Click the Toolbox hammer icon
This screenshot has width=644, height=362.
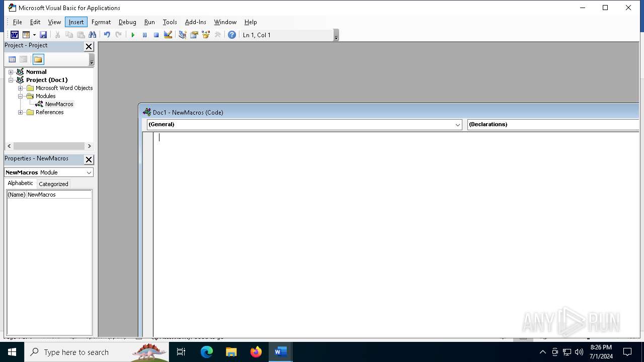click(x=217, y=35)
